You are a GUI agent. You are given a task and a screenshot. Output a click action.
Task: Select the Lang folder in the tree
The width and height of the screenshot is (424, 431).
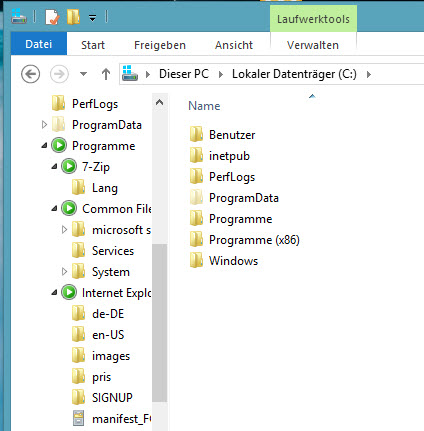coord(105,188)
